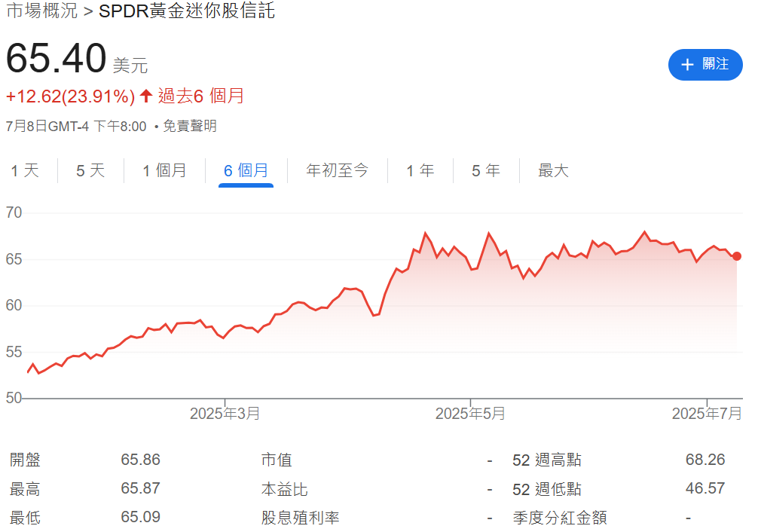Switch to the 年初至今 tab
The width and height of the screenshot is (758, 532).
click(x=337, y=171)
